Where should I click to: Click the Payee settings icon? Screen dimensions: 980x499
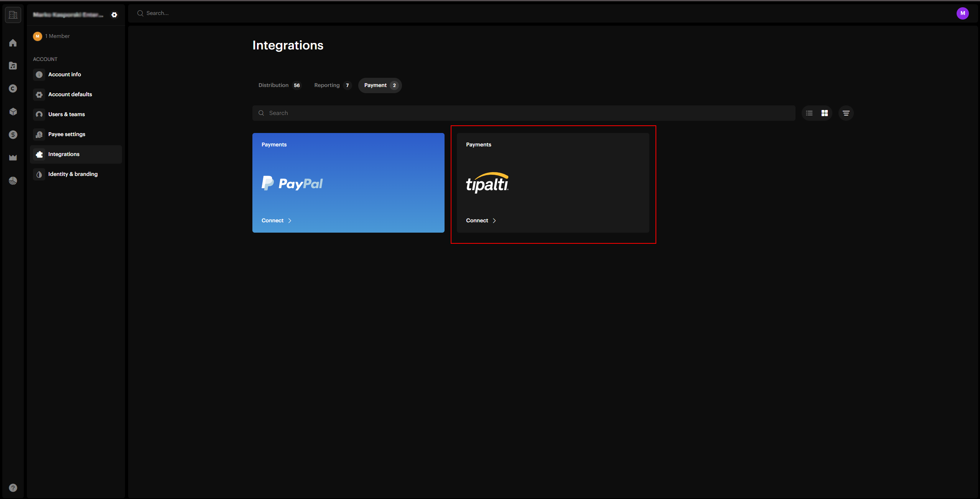tap(39, 134)
